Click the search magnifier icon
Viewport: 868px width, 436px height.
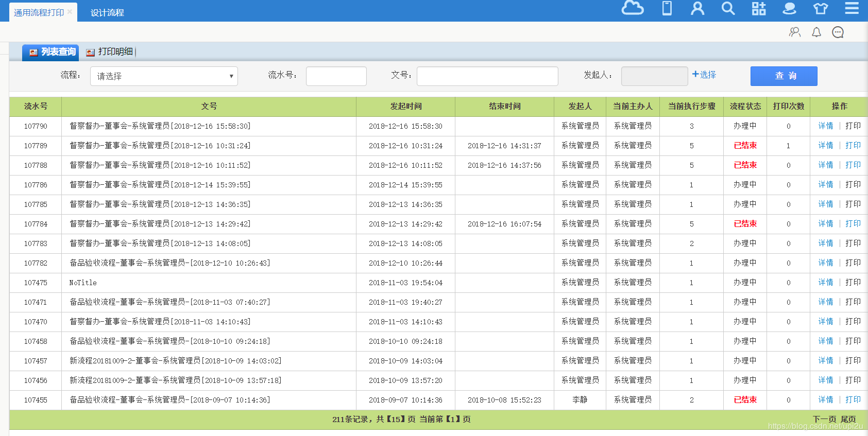click(728, 8)
